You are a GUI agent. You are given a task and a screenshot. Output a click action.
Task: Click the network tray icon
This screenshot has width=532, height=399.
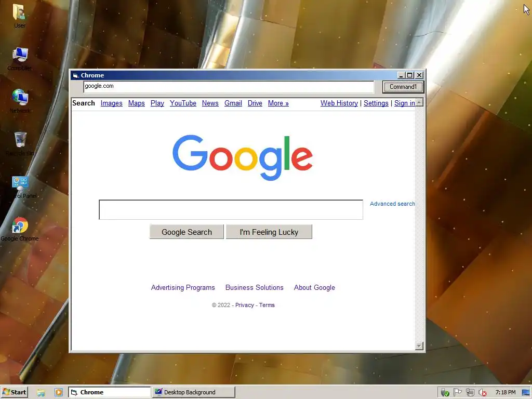[470, 393]
